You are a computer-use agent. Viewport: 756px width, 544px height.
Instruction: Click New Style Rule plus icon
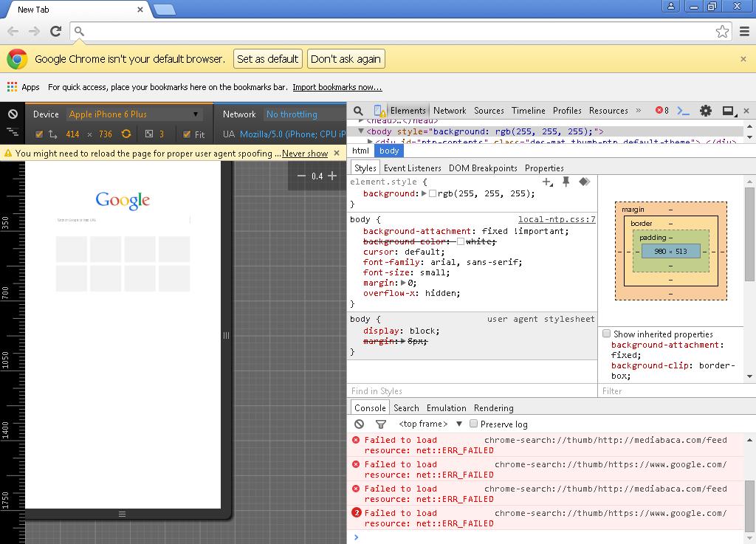coord(547,182)
